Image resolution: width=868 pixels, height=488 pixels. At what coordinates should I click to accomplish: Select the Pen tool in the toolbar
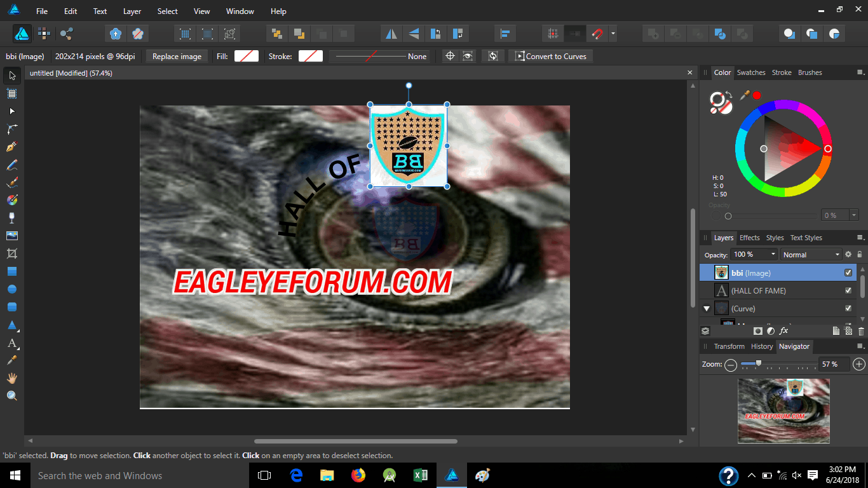pos(11,147)
